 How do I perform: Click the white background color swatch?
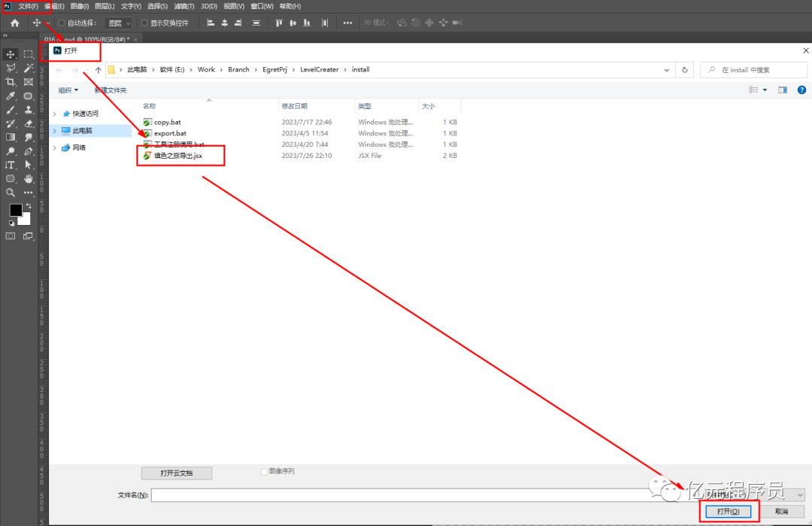26,220
